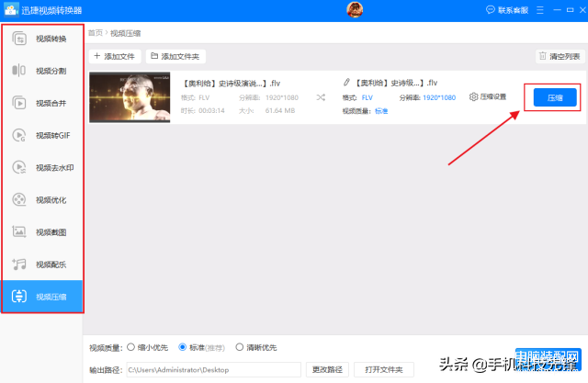Screen dimensions: 588x383
Task: Select 清晰优先 quality radio button
Action: click(x=239, y=347)
